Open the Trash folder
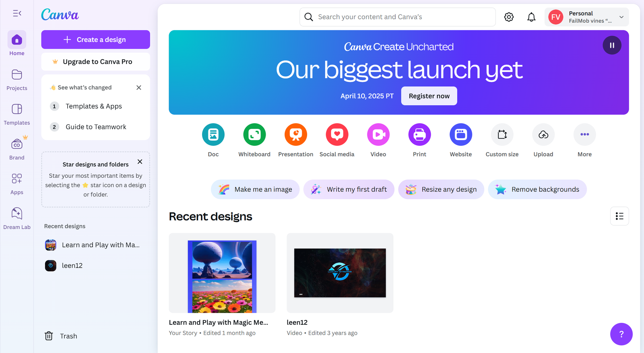The height and width of the screenshot is (353, 644). click(x=61, y=336)
